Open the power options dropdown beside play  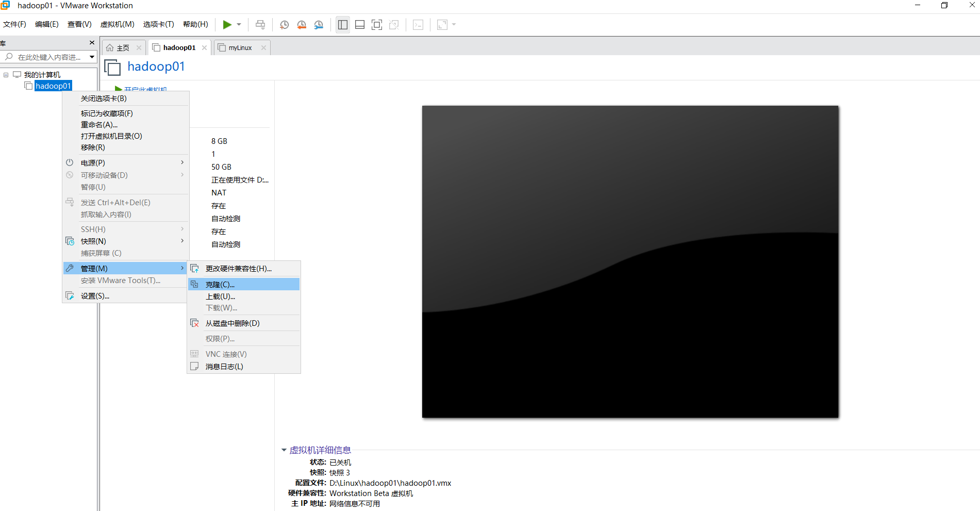click(239, 25)
